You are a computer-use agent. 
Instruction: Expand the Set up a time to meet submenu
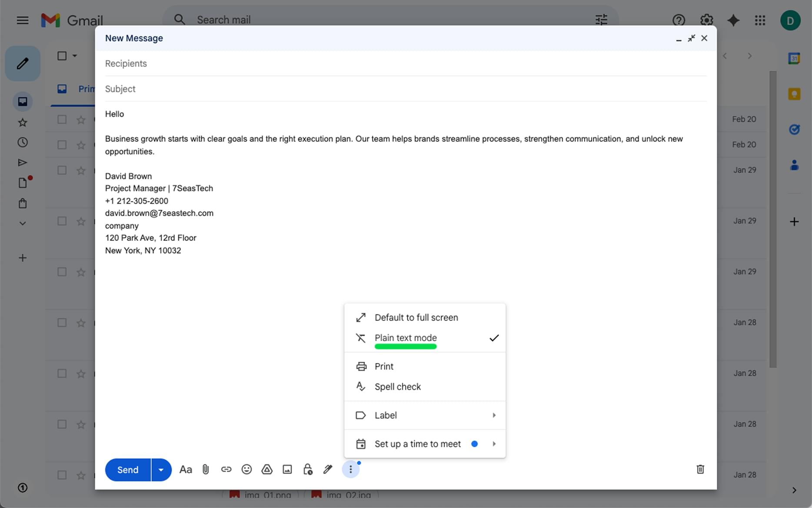(x=425, y=444)
